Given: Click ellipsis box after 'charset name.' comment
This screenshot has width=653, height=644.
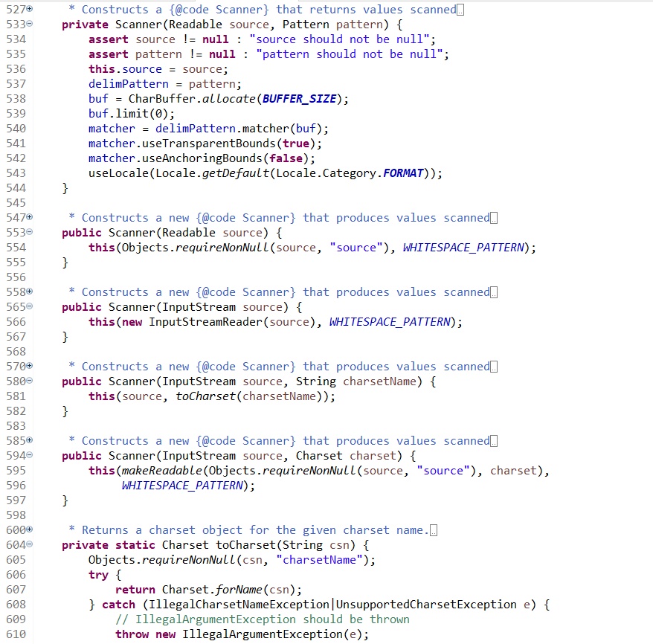Looking at the screenshot, I should tap(434, 531).
